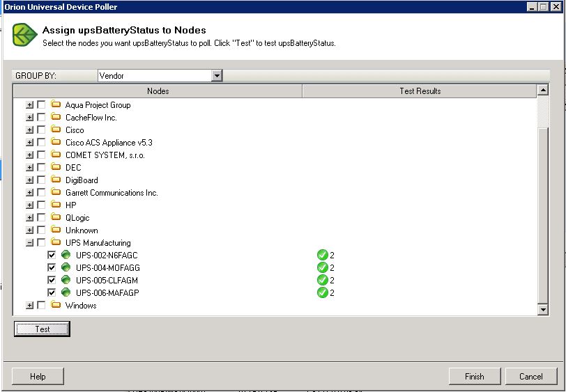
Task: Click the Help button
Action: [x=38, y=377]
